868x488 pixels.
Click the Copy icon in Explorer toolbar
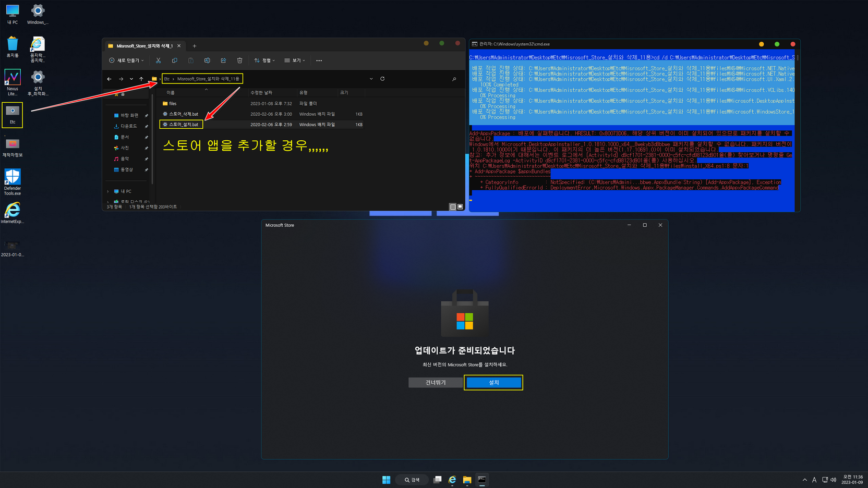174,60
